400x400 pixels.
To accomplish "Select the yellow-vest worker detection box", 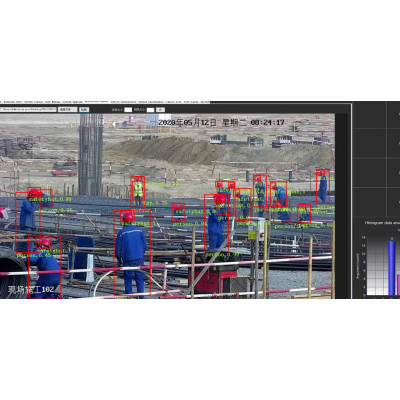I will click(138, 192).
